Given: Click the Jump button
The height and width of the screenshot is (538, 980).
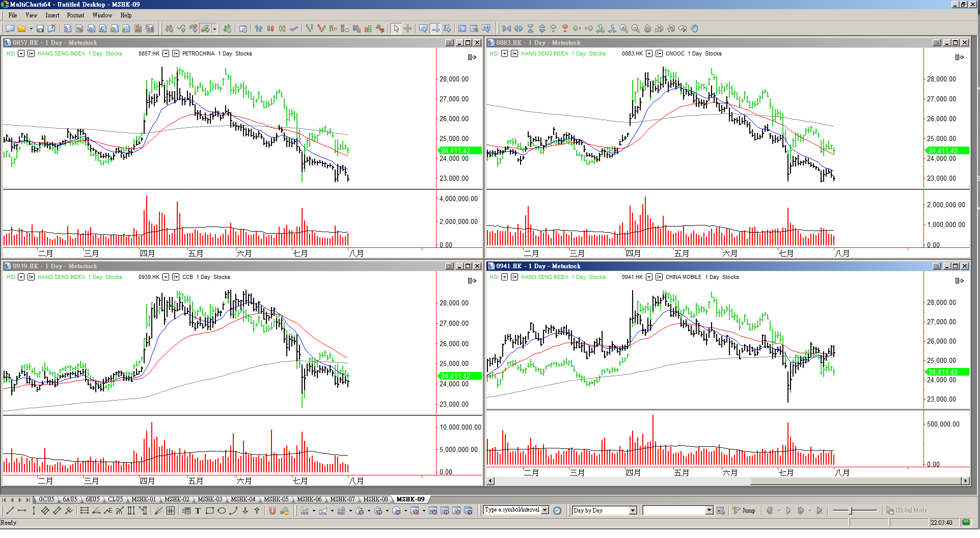Looking at the screenshot, I should [744, 511].
